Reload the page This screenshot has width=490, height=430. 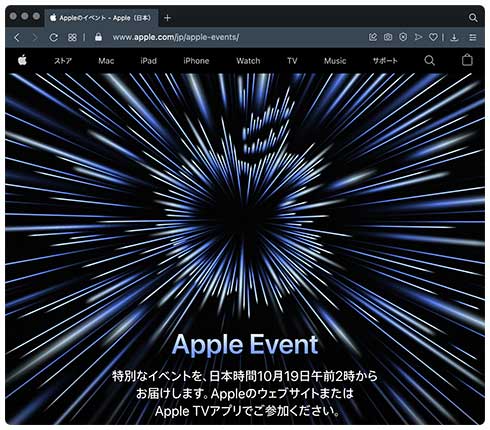click(53, 37)
